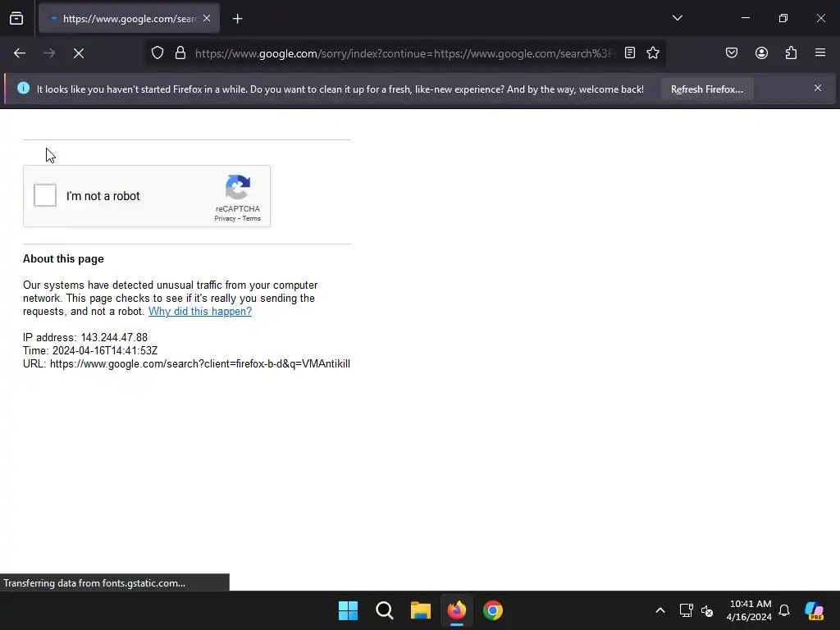This screenshot has width=840, height=630.
Task: Stop loading the page
Action: pyautogui.click(x=79, y=53)
